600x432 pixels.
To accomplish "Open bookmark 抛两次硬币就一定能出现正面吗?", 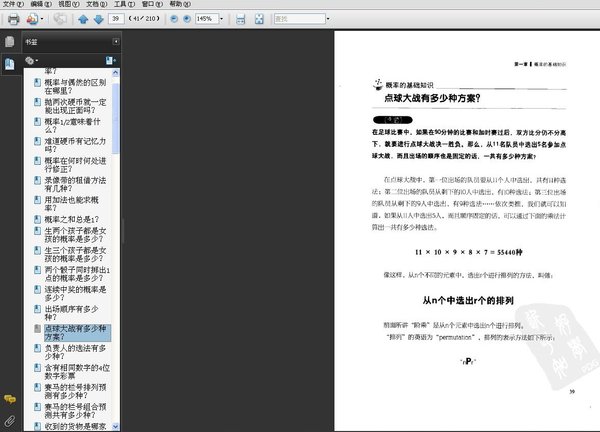I will click(x=75, y=106).
